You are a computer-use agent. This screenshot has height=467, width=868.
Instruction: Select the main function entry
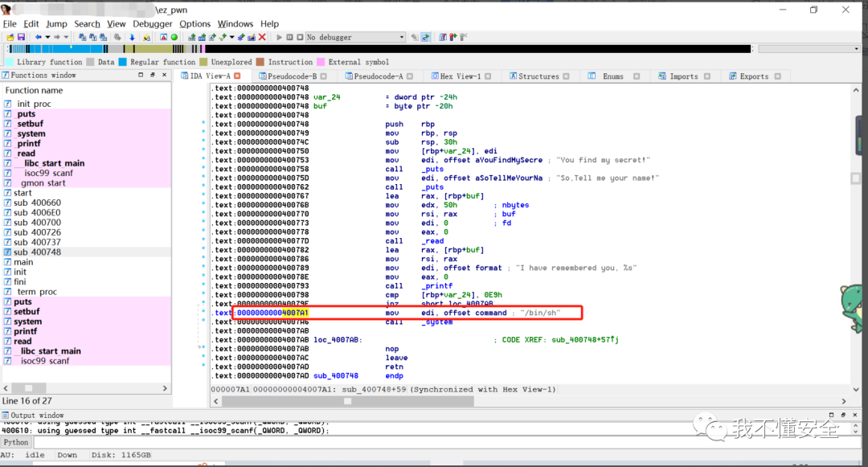pyautogui.click(x=23, y=262)
